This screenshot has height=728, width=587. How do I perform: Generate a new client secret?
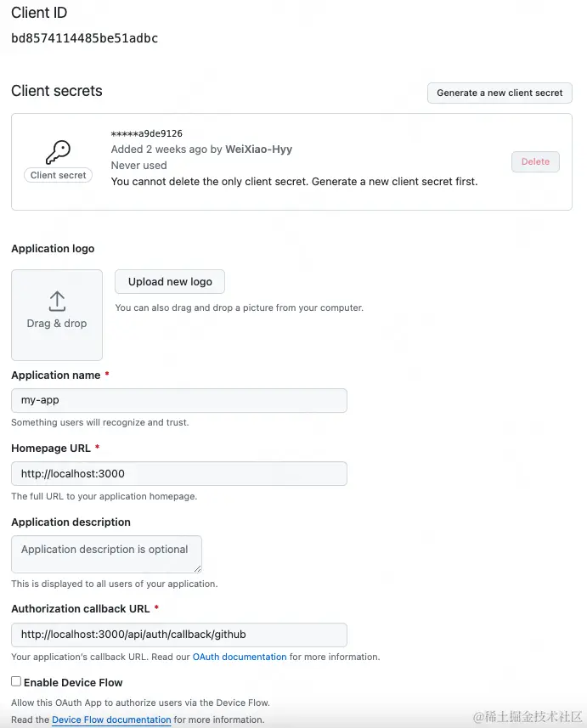pyautogui.click(x=500, y=93)
